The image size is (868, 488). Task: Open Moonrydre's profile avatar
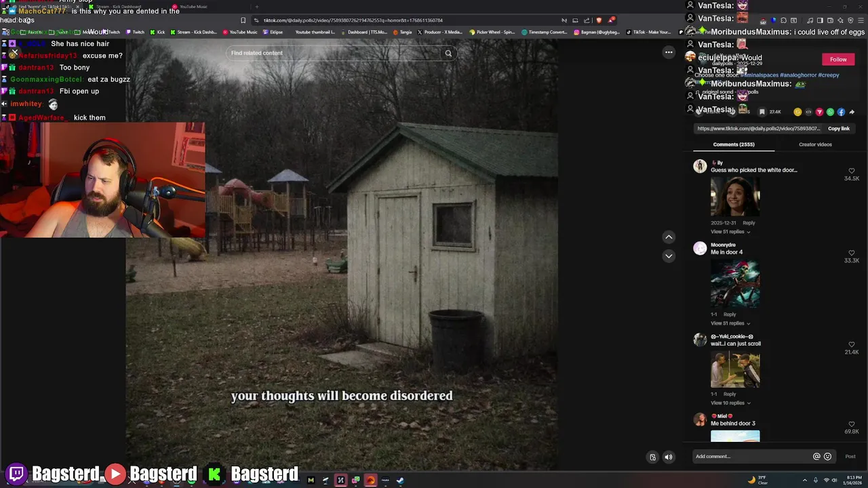(x=700, y=249)
